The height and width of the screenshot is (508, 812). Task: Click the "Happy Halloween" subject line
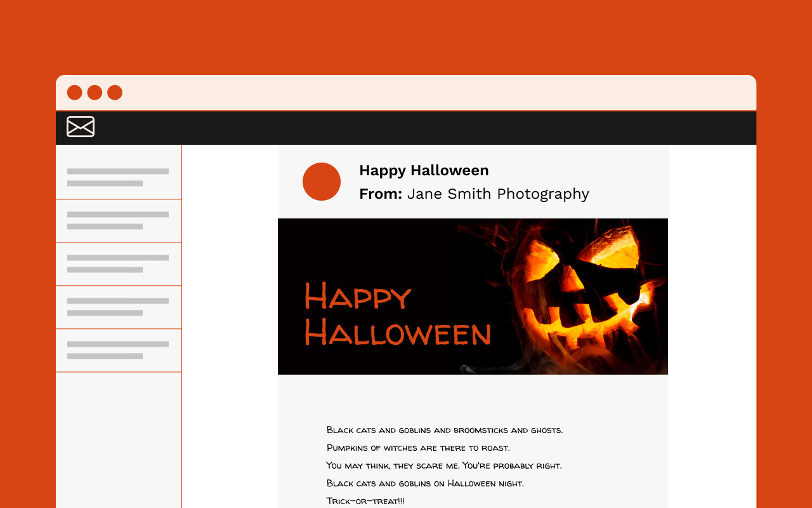pyautogui.click(x=424, y=170)
